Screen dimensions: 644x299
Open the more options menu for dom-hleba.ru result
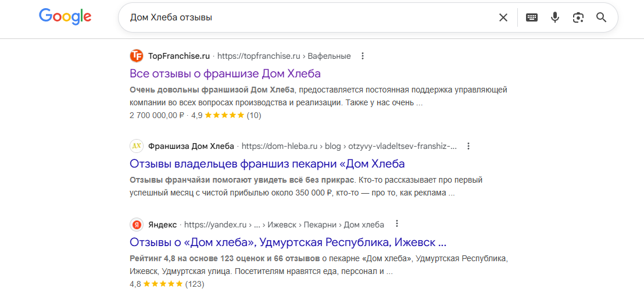[468, 146]
